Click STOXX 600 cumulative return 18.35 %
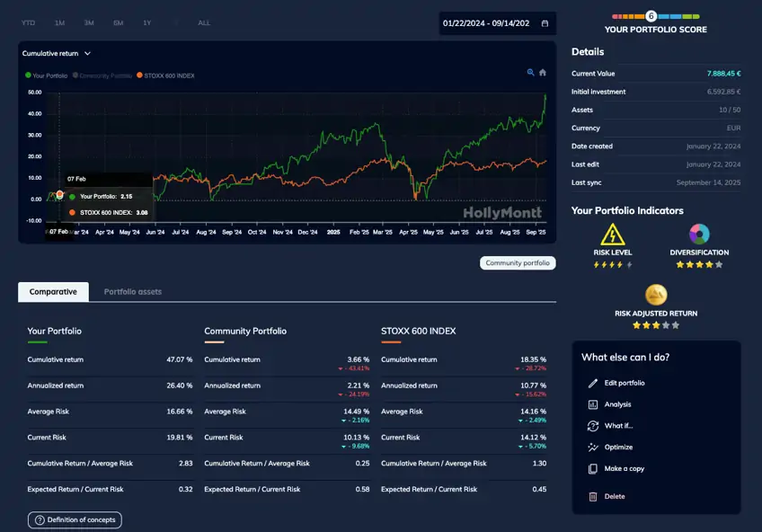 click(x=533, y=360)
